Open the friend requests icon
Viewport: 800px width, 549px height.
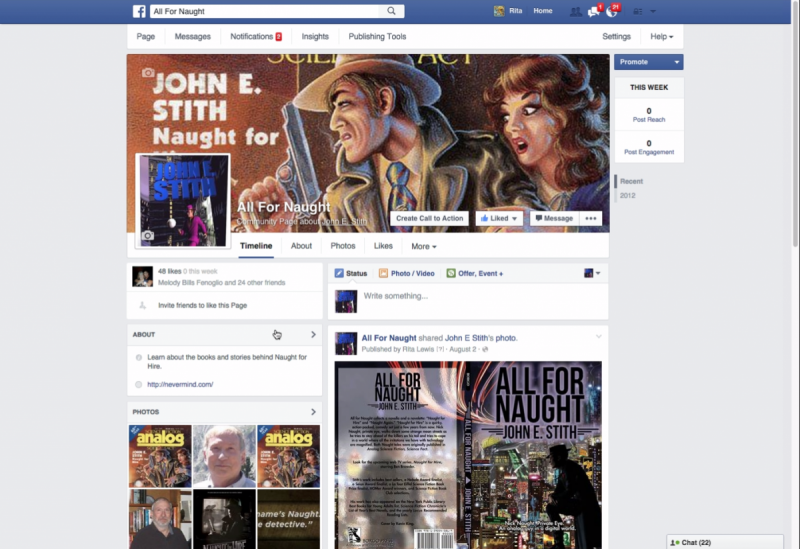[575, 11]
